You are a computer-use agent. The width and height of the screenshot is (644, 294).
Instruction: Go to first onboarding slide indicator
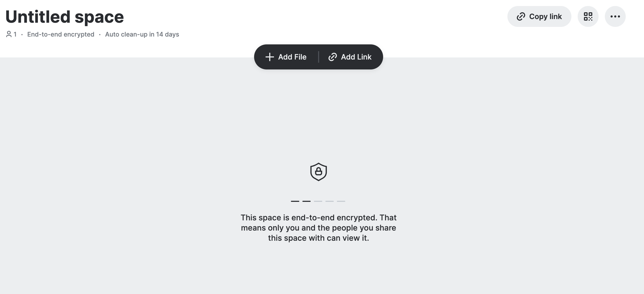point(295,201)
